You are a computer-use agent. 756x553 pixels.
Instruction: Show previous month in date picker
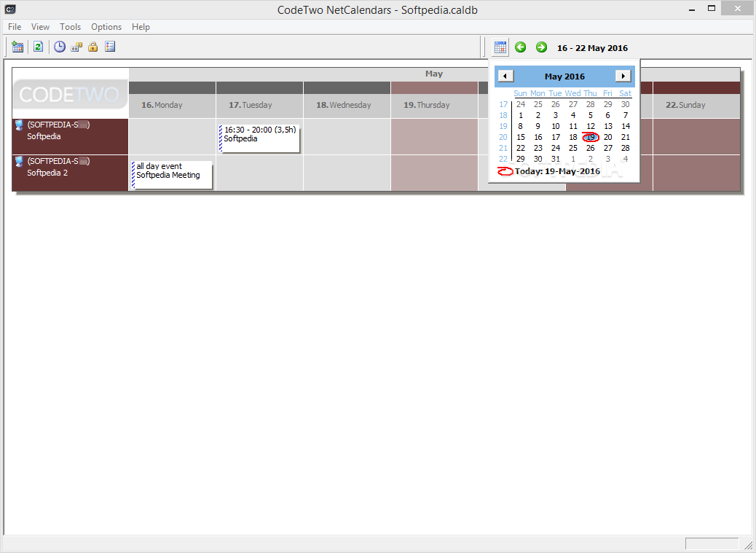pos(505,77)
